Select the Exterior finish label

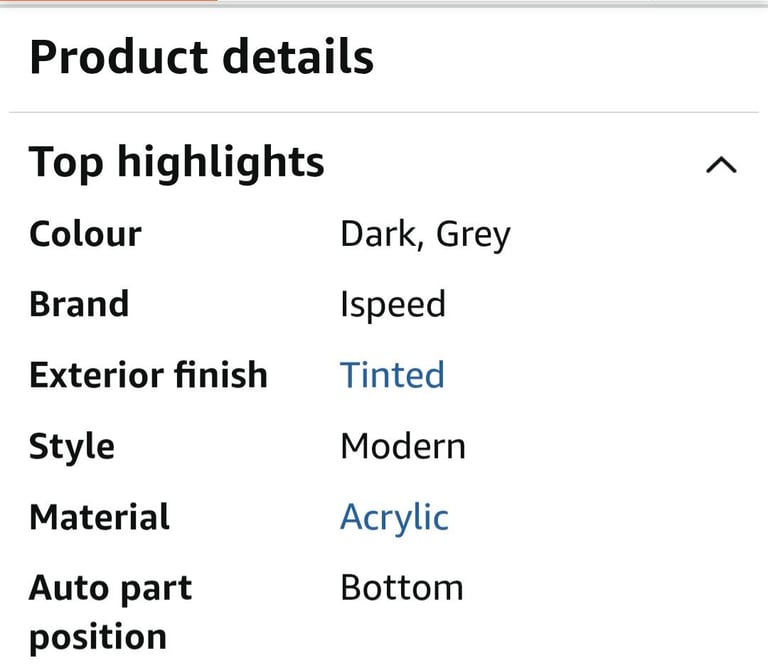(148, 375)
